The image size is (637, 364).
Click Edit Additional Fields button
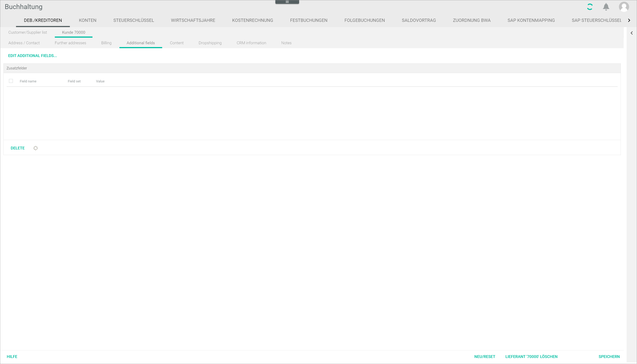[x=33, y=56]
